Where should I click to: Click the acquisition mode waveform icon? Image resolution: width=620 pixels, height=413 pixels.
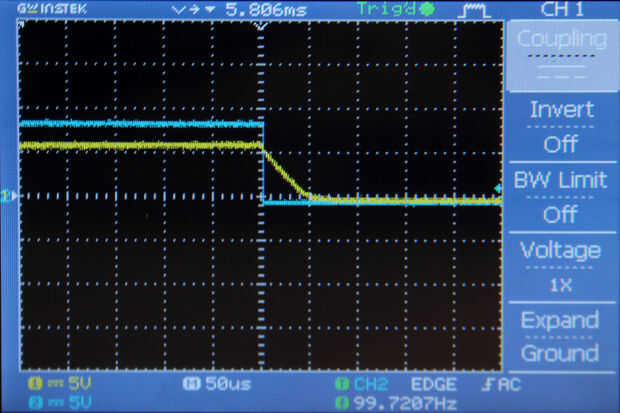click(x=474, y=10)
